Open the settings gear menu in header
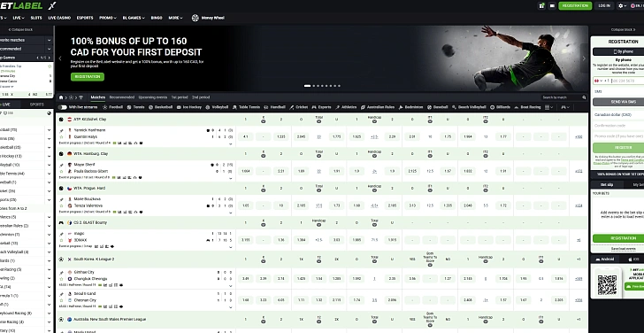644x333 pixels. [622, 5]
